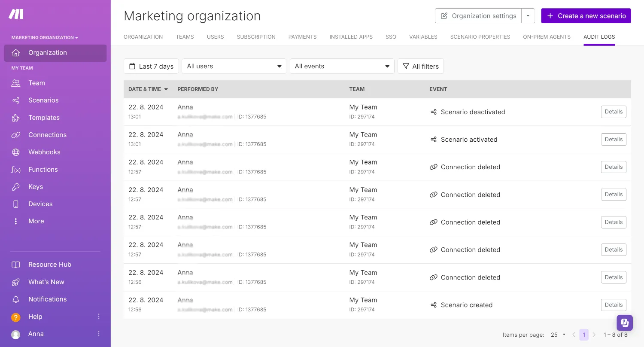Open the Anna profile three-dot menu
This screenshot has width=644, height=347.
pos(98,334)
